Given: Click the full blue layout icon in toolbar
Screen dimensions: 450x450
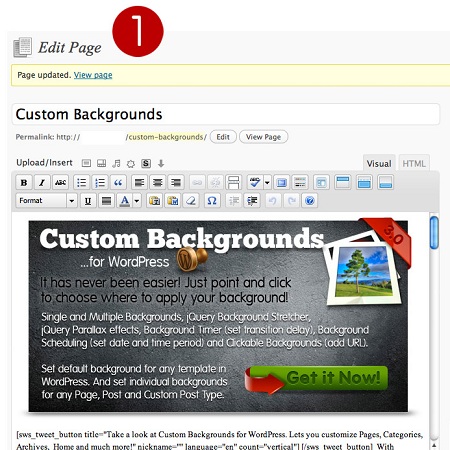Looking at the screenshot, I should 364,183.
